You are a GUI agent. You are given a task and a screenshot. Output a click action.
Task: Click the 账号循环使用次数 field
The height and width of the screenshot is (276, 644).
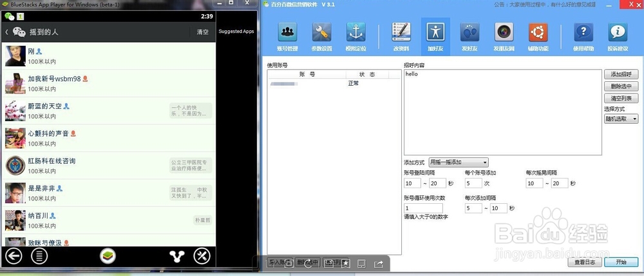tap(423, 208)
